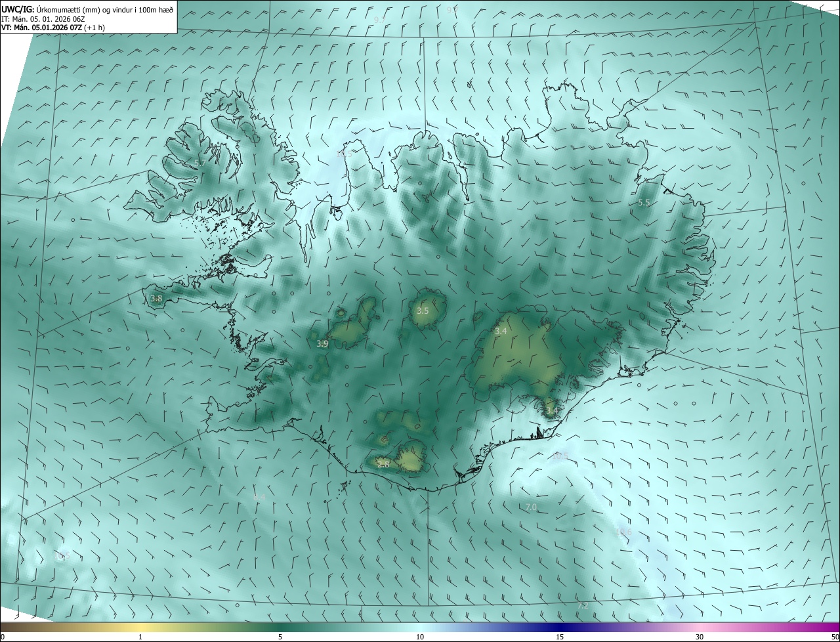Viewport: 840px width, 642px height.
Task: Click the 5.5 value in the northeast
Action: [x=644, y=203]
